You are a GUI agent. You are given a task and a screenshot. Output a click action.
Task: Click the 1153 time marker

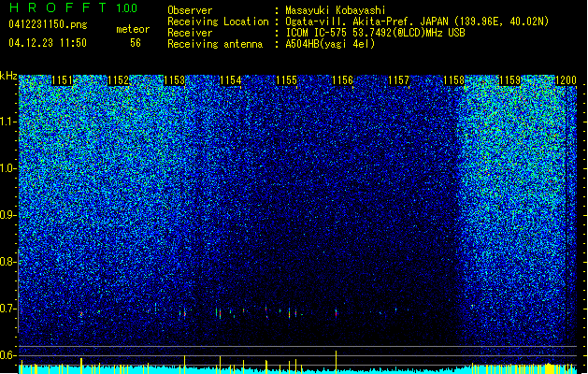point(175,80)
